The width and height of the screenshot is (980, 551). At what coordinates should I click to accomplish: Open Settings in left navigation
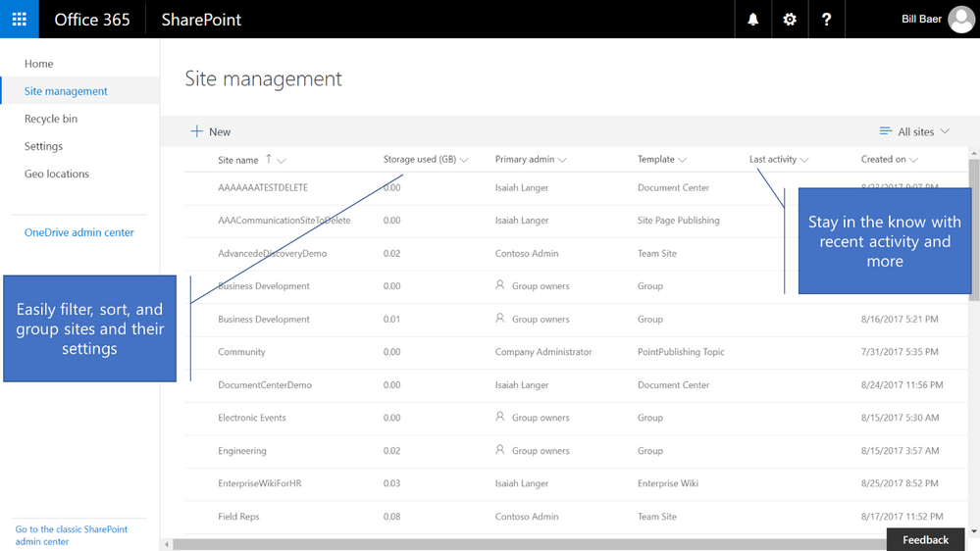pyautogui.click(x=43, y=146)
